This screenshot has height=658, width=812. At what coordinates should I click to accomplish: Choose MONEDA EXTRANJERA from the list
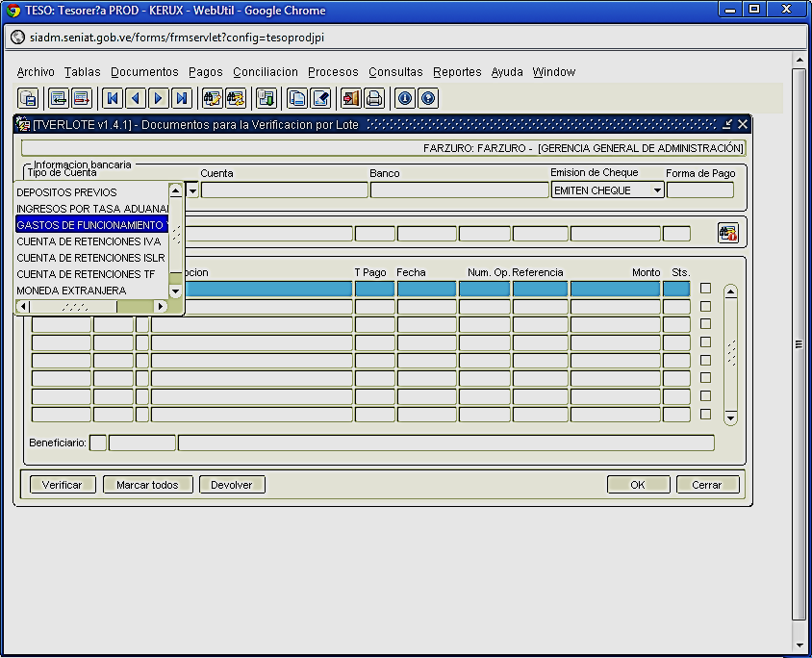pyautogui.click(x=92, y=291)
